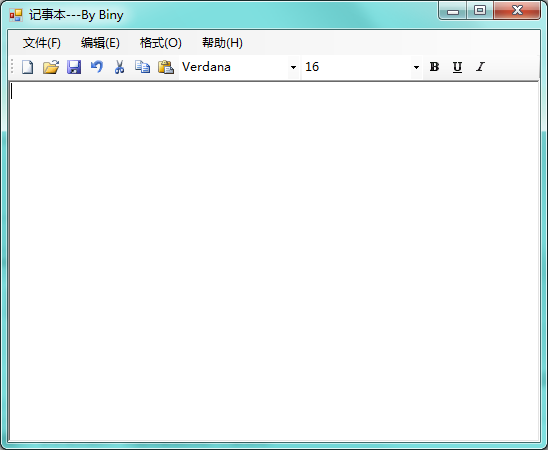Paste with the clipboard icon

(166, 67)
